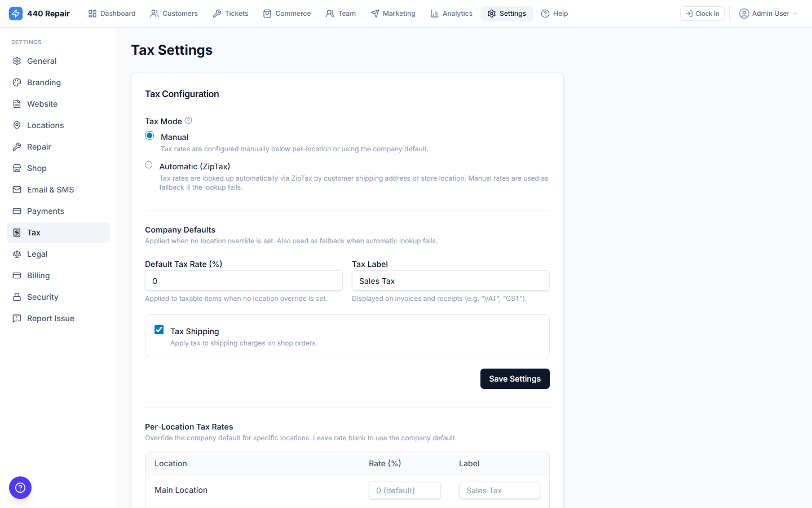Click the Save Settings button
The image size is (812, 508).
click(x=515, y=379)
